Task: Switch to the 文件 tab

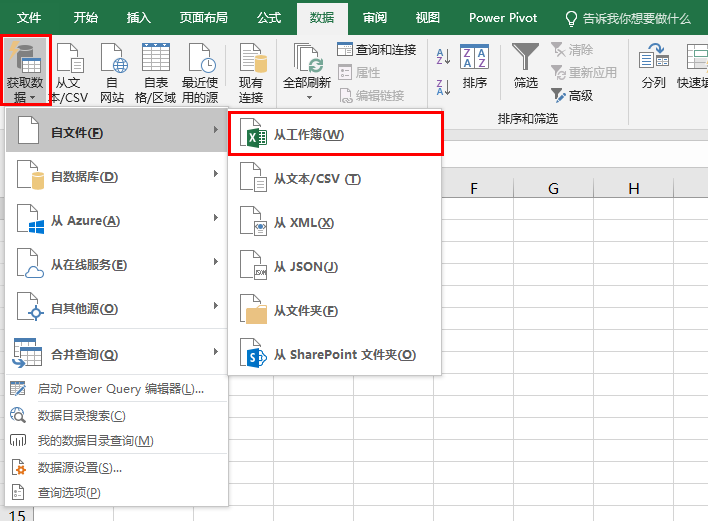Action: 29,18
